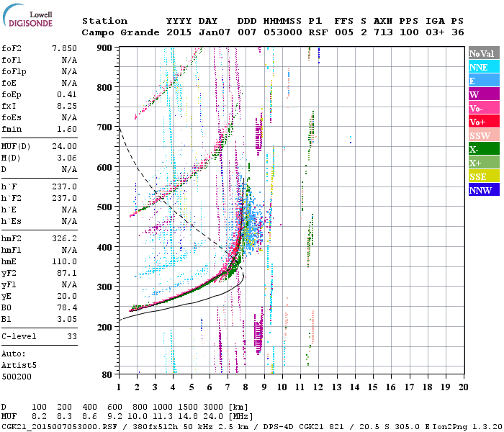Click the Ion2Png version text in footer
Image resolution: width=504 pixels, height=432 pixels.
467,427
